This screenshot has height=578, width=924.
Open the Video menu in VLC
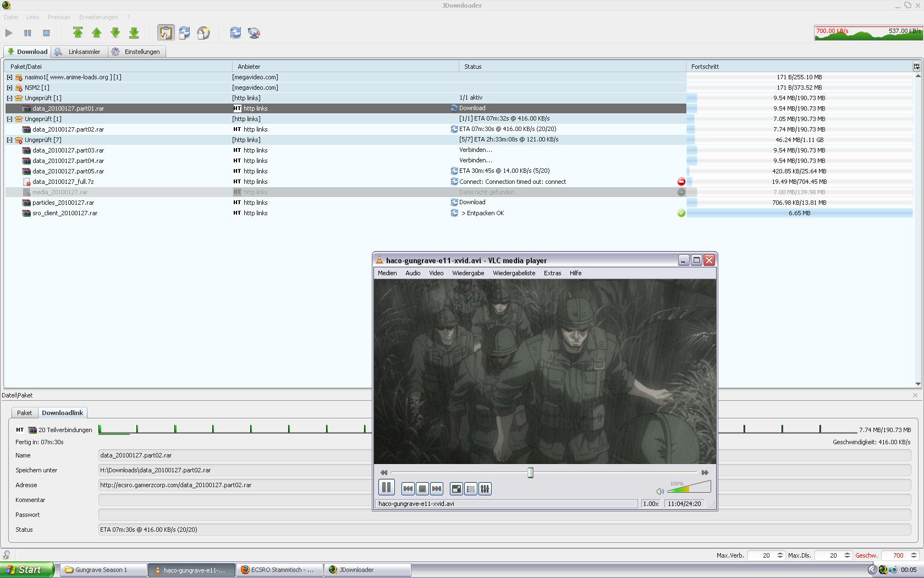click(x=436, y=273)
